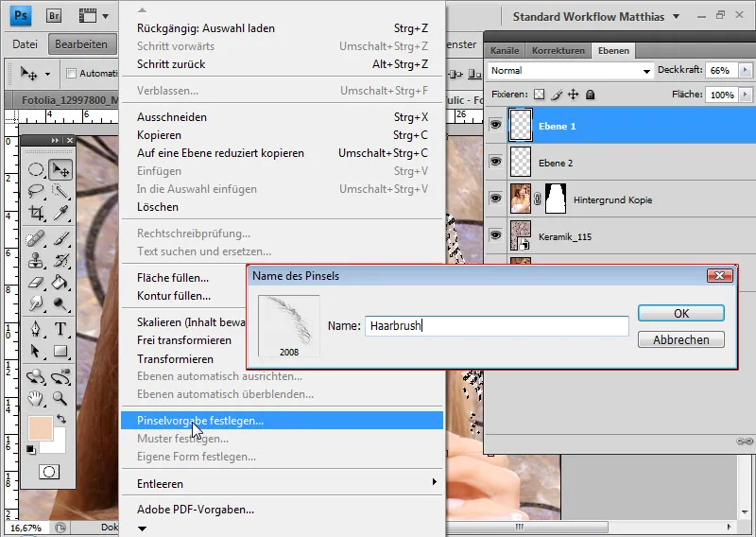Select the History Brush tool
Screen dimensions: 756x537
[x=60, y=260]
